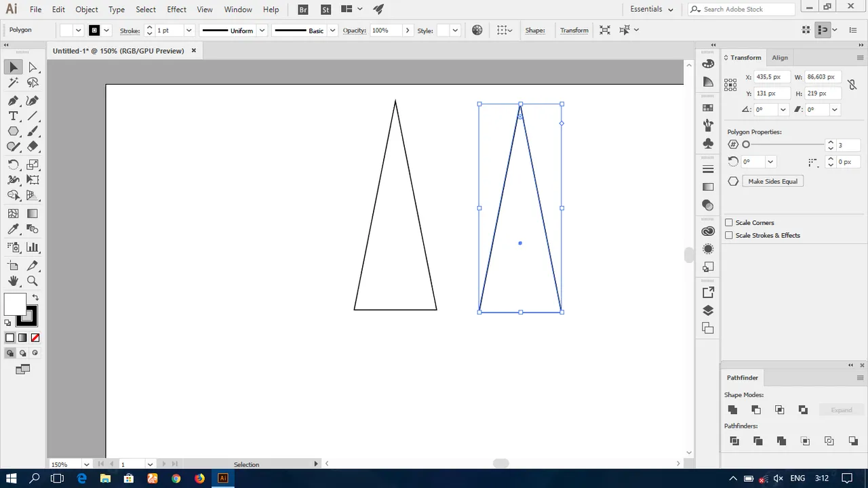Switch to Draw Inside mode
The image size is (868, 488).
(35, 353)
